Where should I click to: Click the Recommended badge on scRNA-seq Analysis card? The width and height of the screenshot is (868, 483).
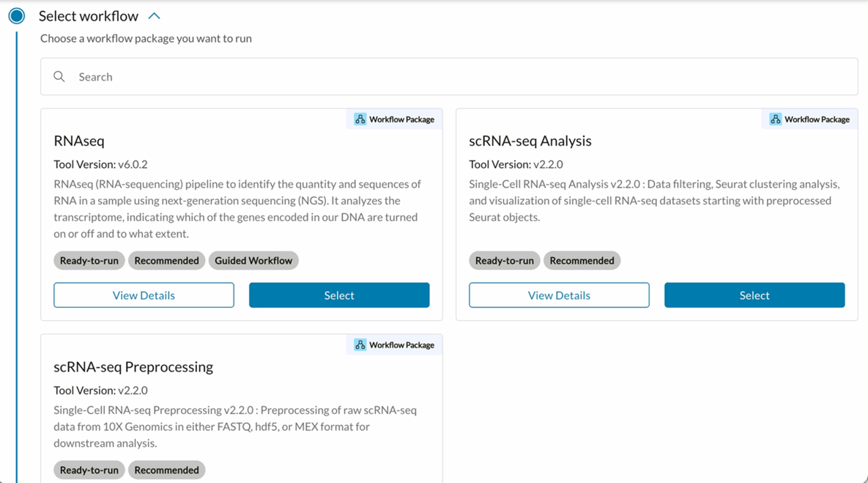(582, 260)
